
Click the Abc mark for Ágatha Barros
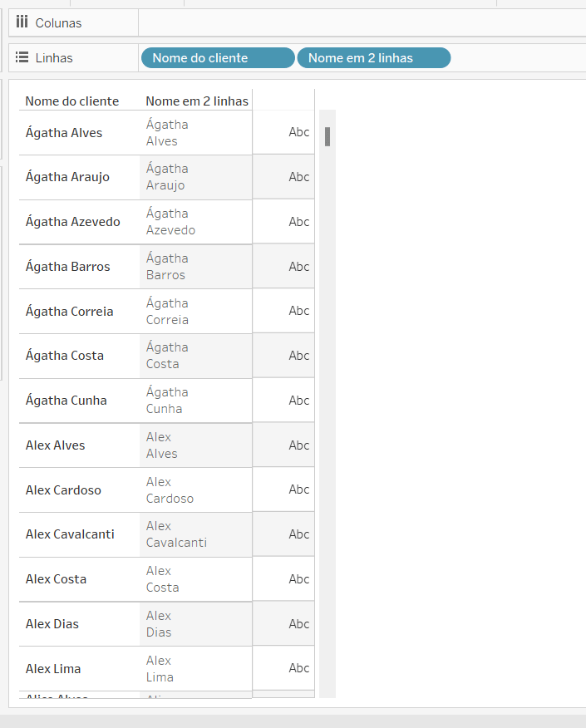click(x=298, y=267)
